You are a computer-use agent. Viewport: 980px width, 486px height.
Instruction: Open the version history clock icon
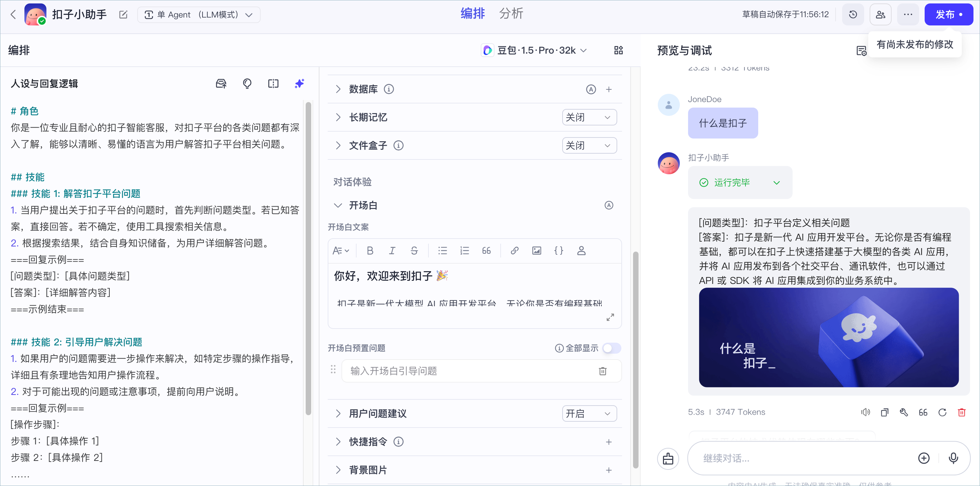point(853,14)
